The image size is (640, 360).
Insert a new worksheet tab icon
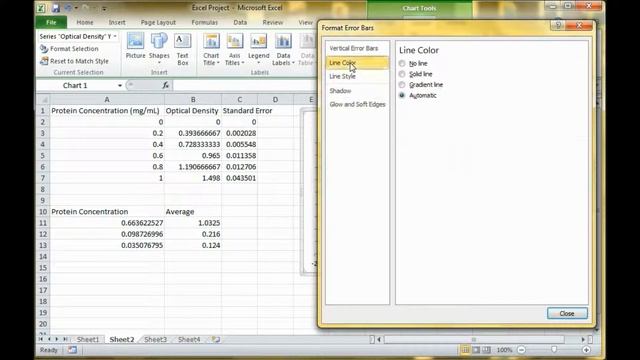[x=216, y=339]
